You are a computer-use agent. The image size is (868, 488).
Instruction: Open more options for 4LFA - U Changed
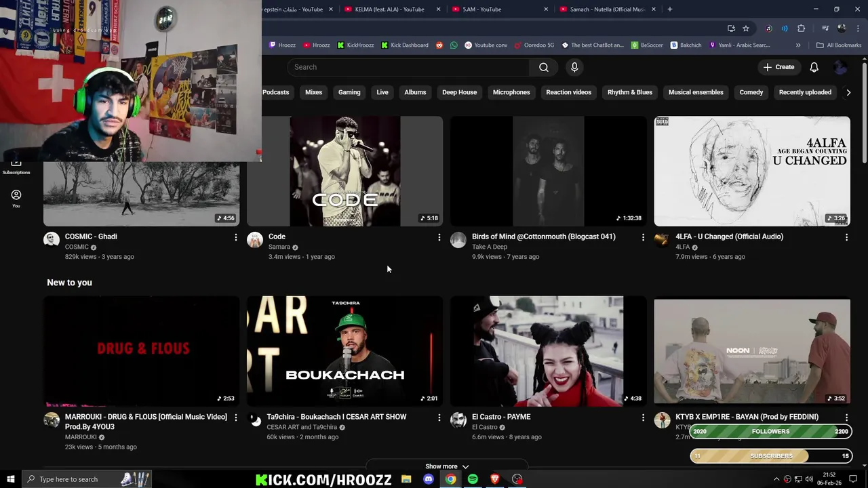click(846, 237)
